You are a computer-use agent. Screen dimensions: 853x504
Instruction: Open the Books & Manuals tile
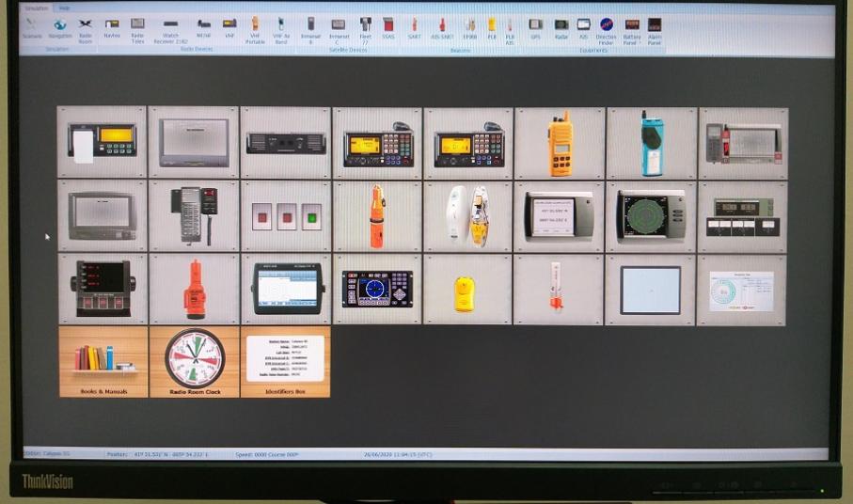(x=103, y=362)
